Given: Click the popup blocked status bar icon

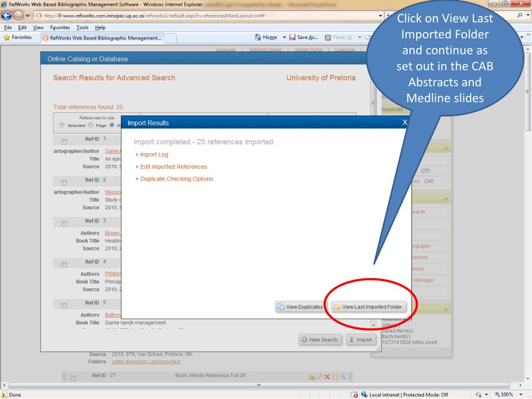Looking at the screenshot, I should point(354,395).
